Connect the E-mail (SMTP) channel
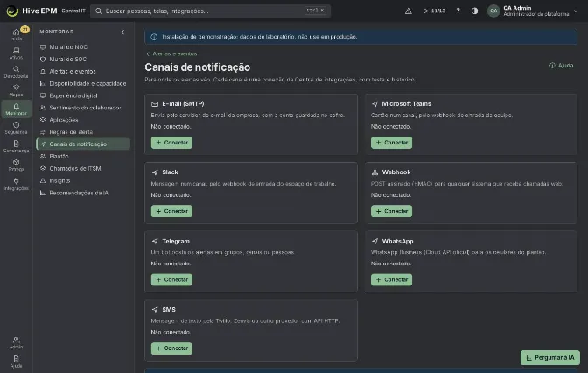The height and width of the screenshot is (373, 588). (x=171, y=143)
